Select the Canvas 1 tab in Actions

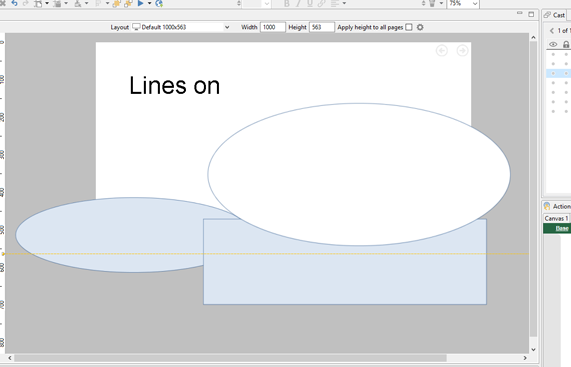556,218
